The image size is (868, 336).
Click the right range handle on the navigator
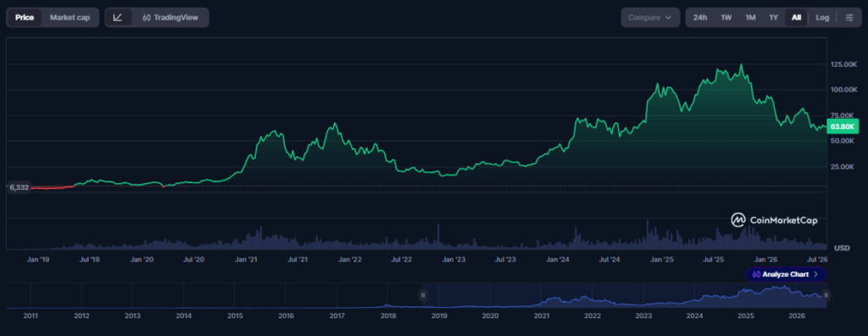coord(826,295)
